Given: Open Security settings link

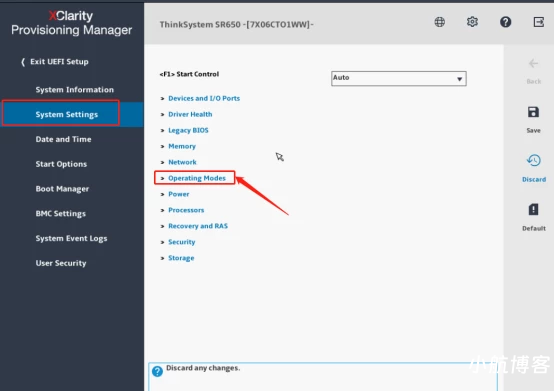Looking at the screenshot, I should (182, 242).
